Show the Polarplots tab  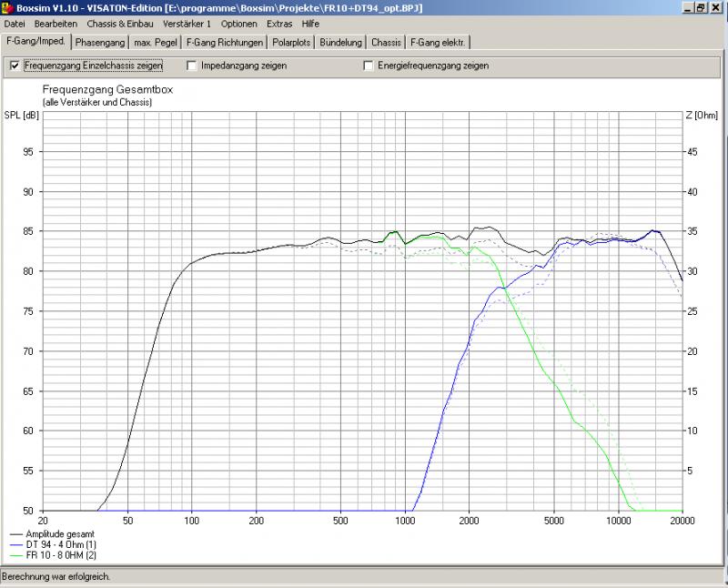click(x=293, y=42)
